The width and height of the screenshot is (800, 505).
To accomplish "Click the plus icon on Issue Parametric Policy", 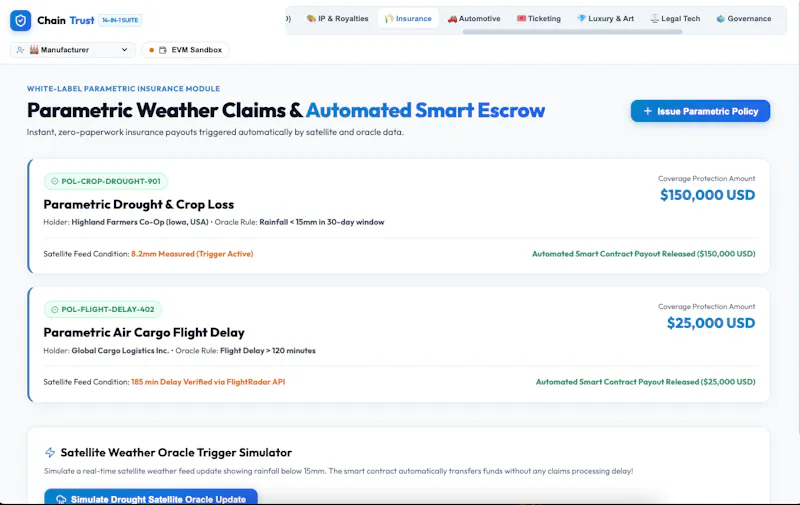I will 647,111.
